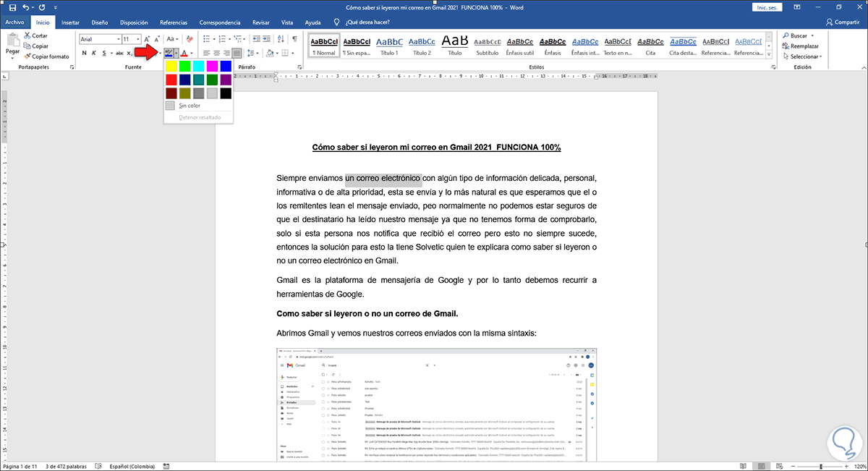The image size is (868, 471).
Task: Apply the text highlight marker button
Action: tap(168, 53)
